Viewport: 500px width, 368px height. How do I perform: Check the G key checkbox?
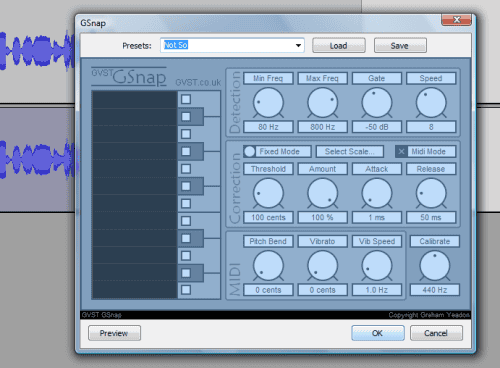(x=186, y=169)
